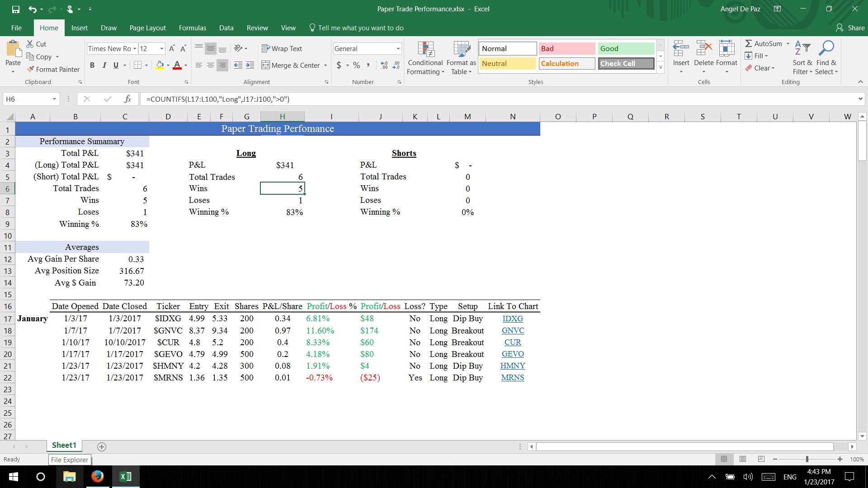Toggle Wrap Text for the cell
The height and width of the screenshot is (488, 868).
(282, 48)
